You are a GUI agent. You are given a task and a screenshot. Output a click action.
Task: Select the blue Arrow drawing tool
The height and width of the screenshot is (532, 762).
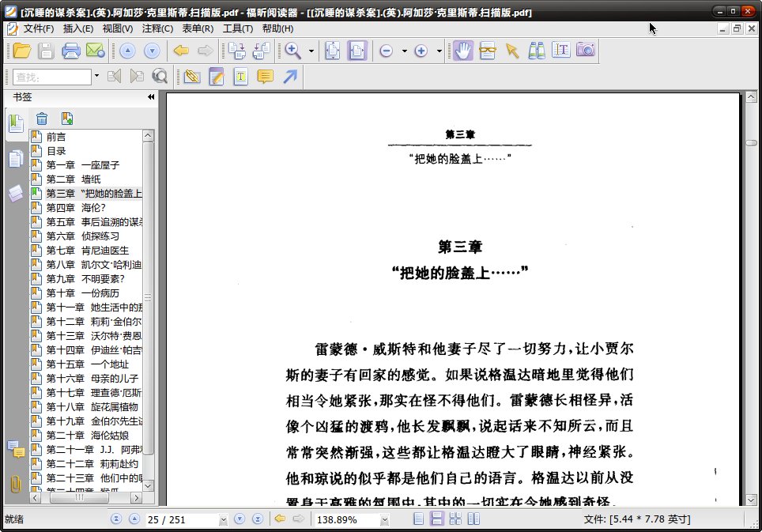(290, 76)
